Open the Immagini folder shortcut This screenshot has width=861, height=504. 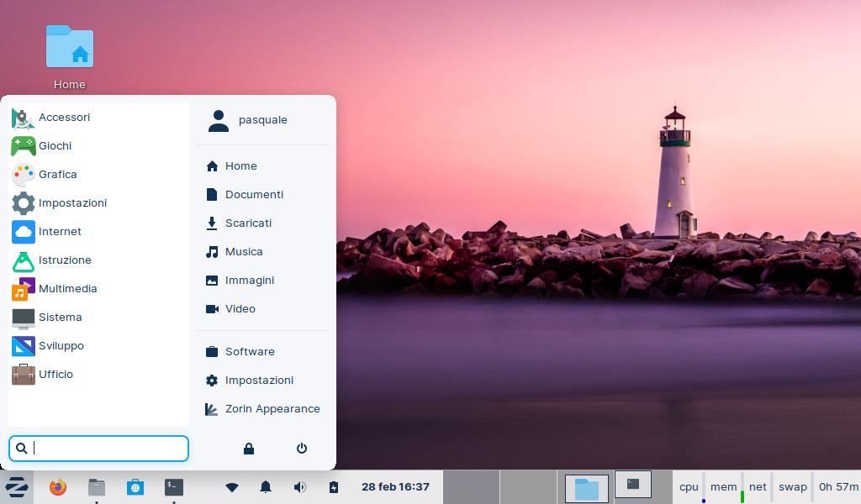pyautogui.click(x=263, y=281)
